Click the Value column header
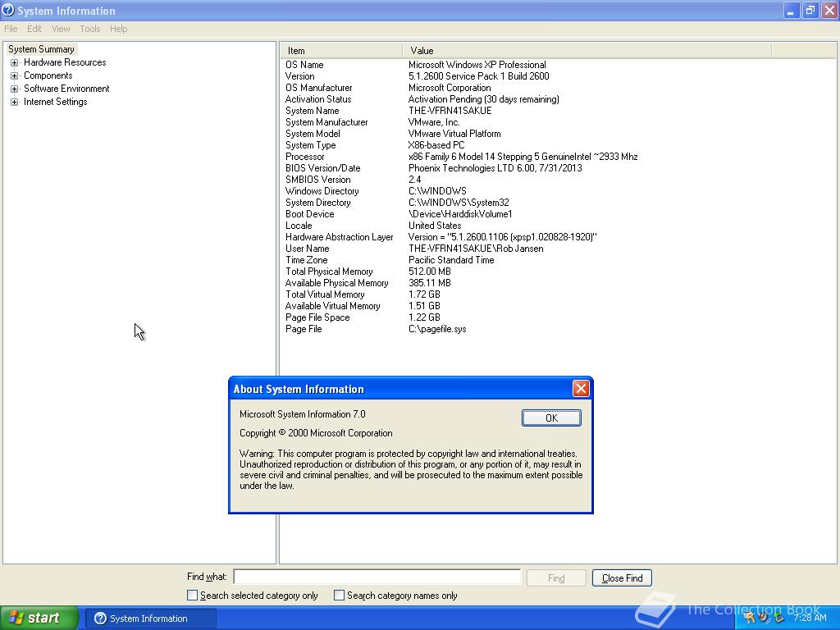Screen dimensions: 840x630 (587, 51)
